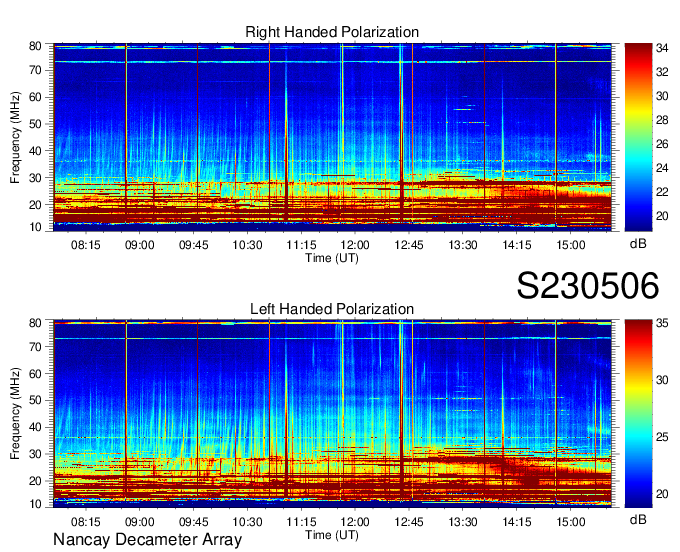Click the 09:00 tick of Right Handed plot
The image size is (680, 552).
[x=140, y=245]
